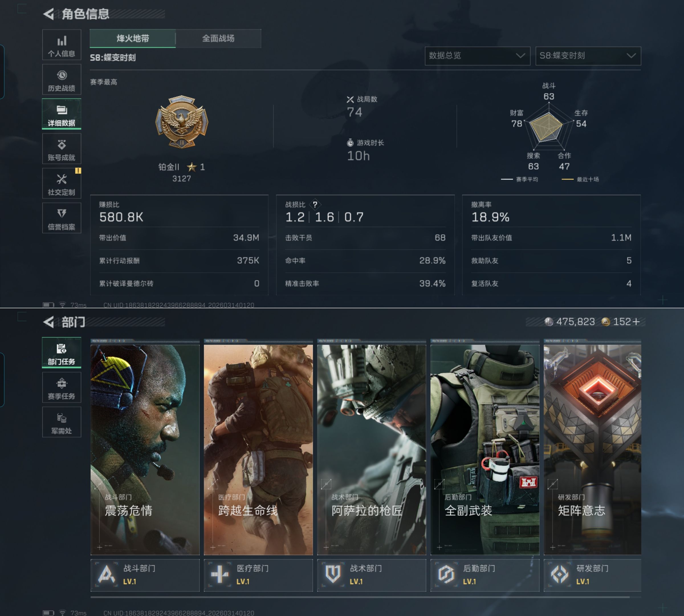The height and width of the screenshot is (616, 684).
Task: Open 社交定制 sidebar icon
Action: pos(62,184)
